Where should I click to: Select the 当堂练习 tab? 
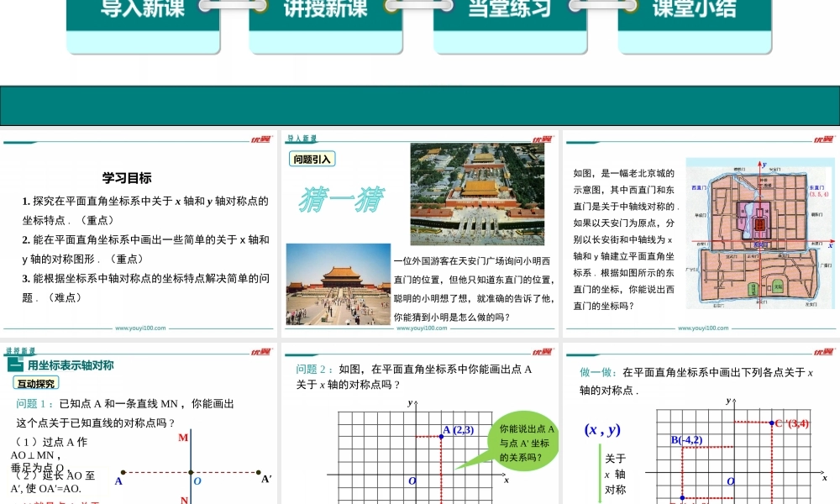[x=511, y=10]
